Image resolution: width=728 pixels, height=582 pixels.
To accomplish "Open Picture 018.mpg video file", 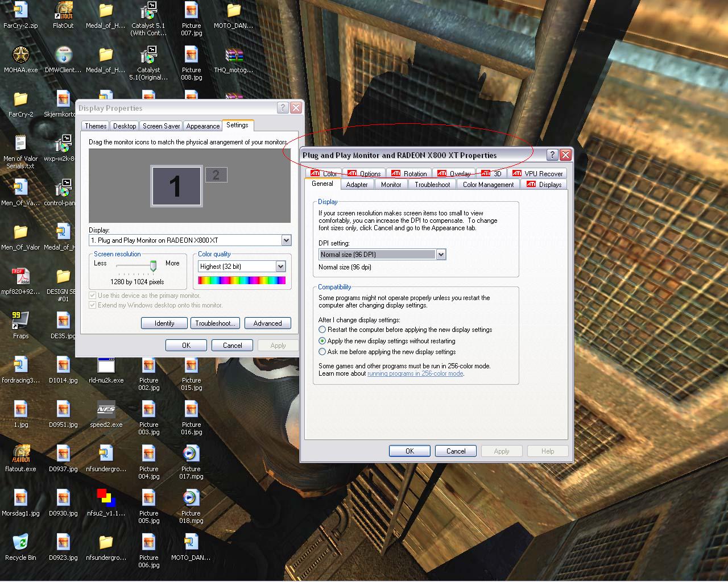I will click(191, 507).
